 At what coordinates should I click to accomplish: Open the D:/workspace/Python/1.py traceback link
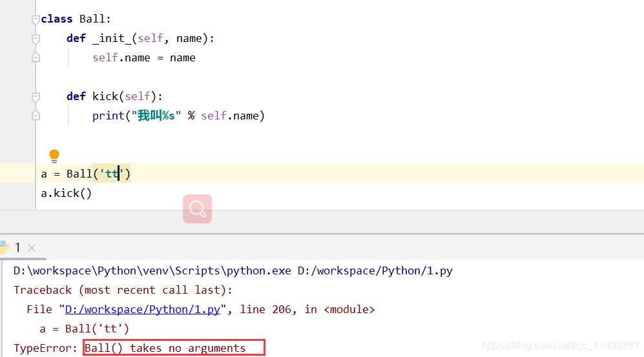143,309
